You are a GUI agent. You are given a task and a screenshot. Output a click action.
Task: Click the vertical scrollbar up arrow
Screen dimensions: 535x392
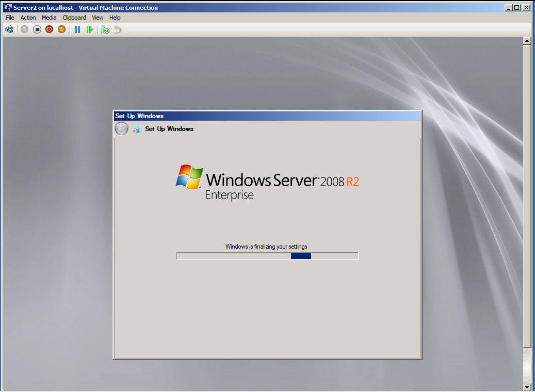[527, 41]
